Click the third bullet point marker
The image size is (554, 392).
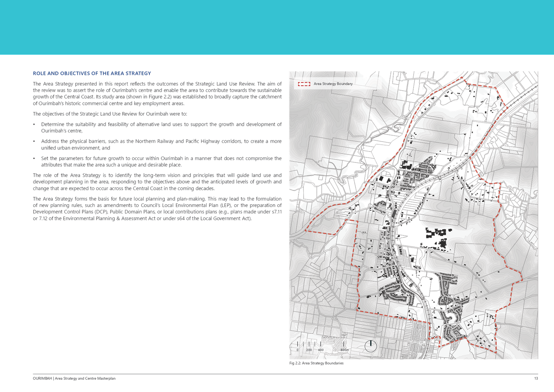(x=35, y=158)
